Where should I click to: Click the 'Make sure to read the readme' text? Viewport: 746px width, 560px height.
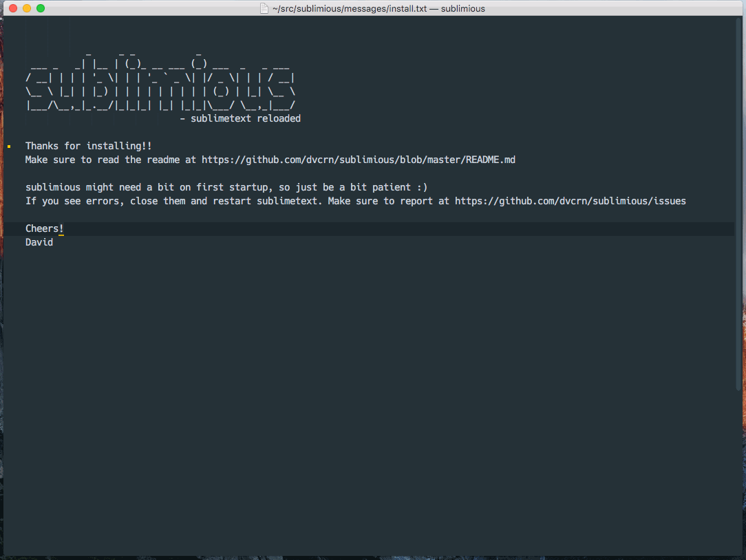point(103,160)
